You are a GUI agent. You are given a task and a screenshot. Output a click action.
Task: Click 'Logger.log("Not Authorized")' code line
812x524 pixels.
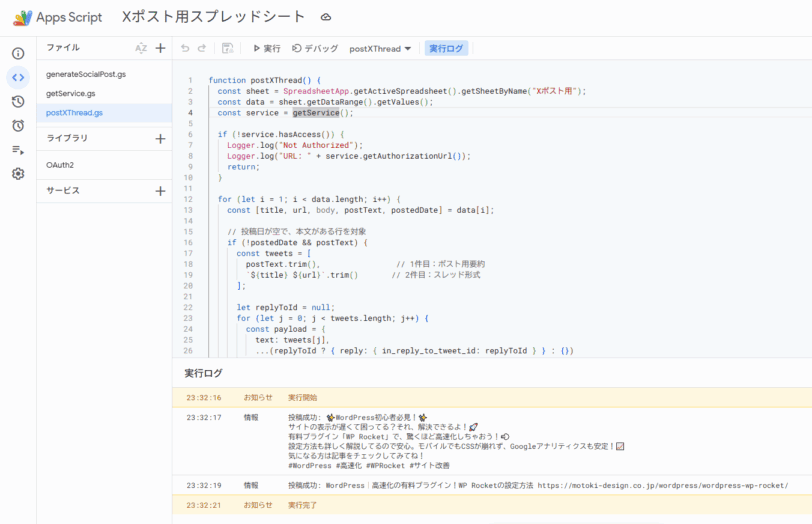[295, 145]
